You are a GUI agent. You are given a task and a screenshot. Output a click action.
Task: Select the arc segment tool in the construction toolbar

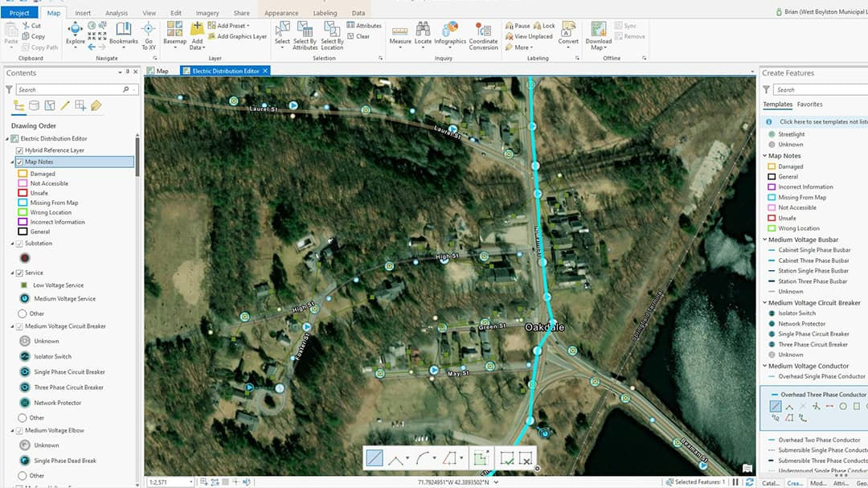[x=424, y=457]
